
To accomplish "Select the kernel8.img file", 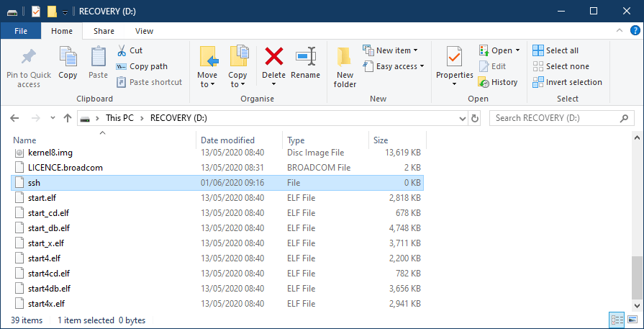I will [217, 153].
